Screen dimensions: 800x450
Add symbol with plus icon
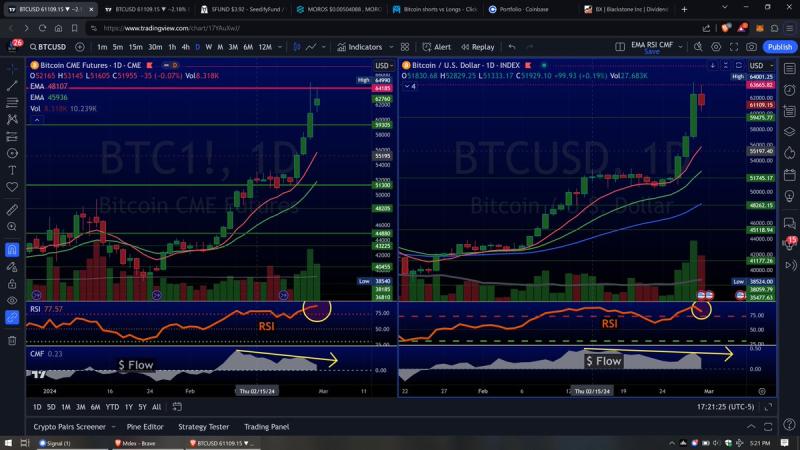point(80,47)
